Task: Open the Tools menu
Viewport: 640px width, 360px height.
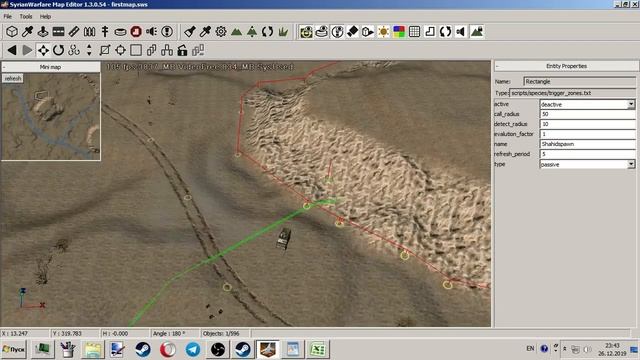Action: (x=26, y=16)
